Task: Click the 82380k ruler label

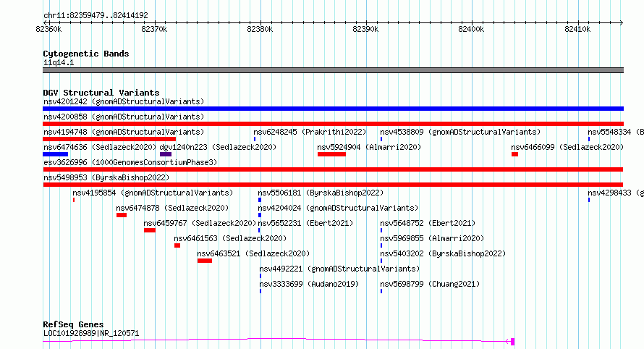Action: click(260, 29)
